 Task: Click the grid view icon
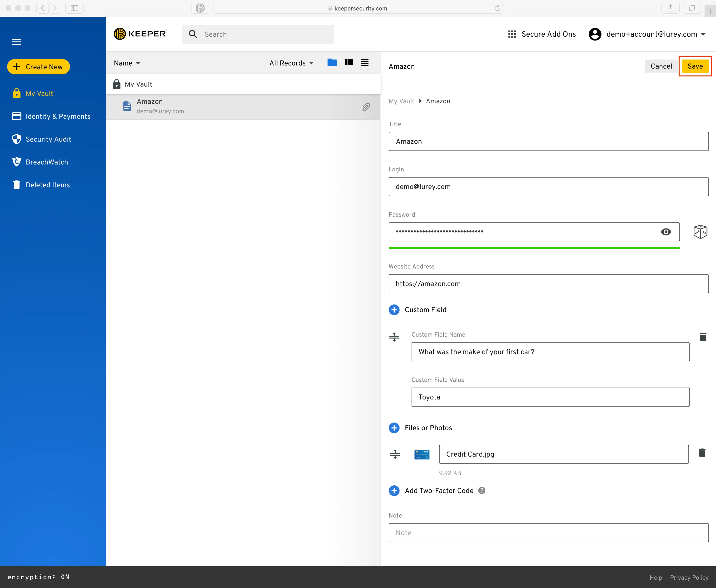348,63
